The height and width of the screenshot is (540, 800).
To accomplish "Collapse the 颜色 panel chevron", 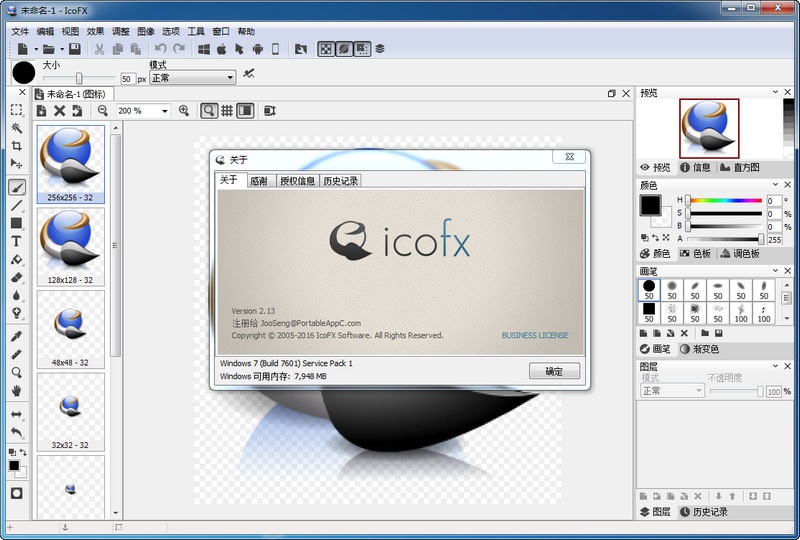I will [x=776, y=184].
